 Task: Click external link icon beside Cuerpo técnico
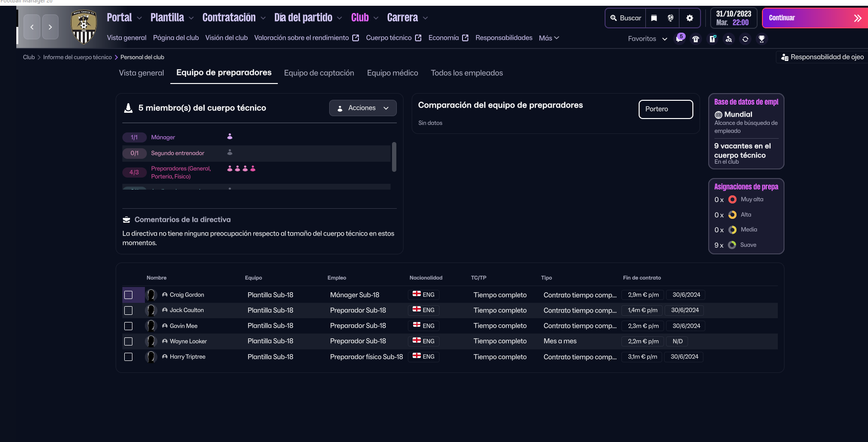coord(418,38)
